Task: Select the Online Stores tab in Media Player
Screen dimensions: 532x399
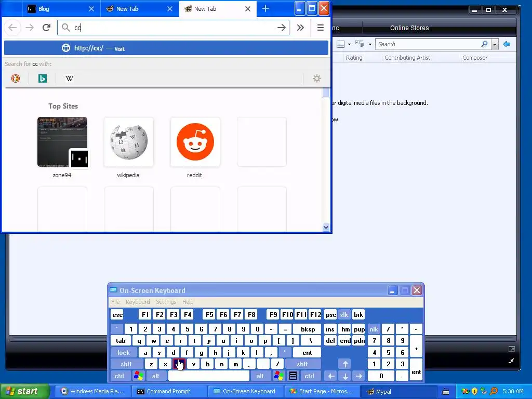Action: [409, 28]
